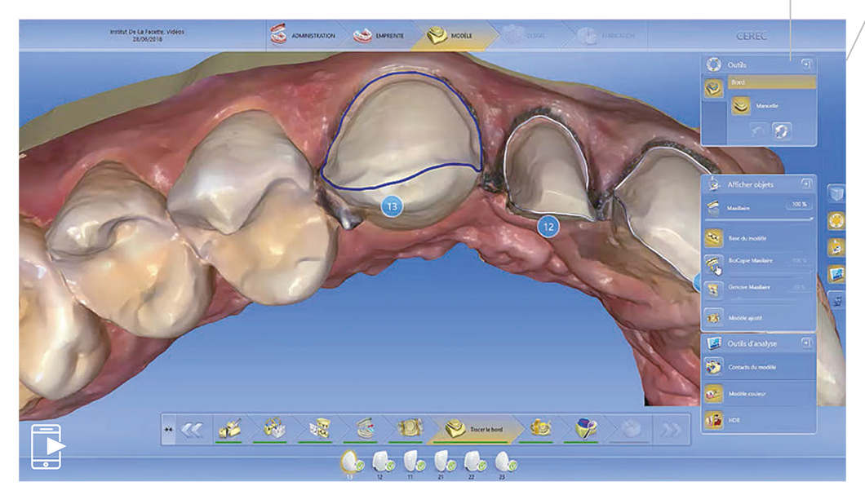The image size is (865, 504).
Task: Go back with the double-left arrow button
Action: 193,431
